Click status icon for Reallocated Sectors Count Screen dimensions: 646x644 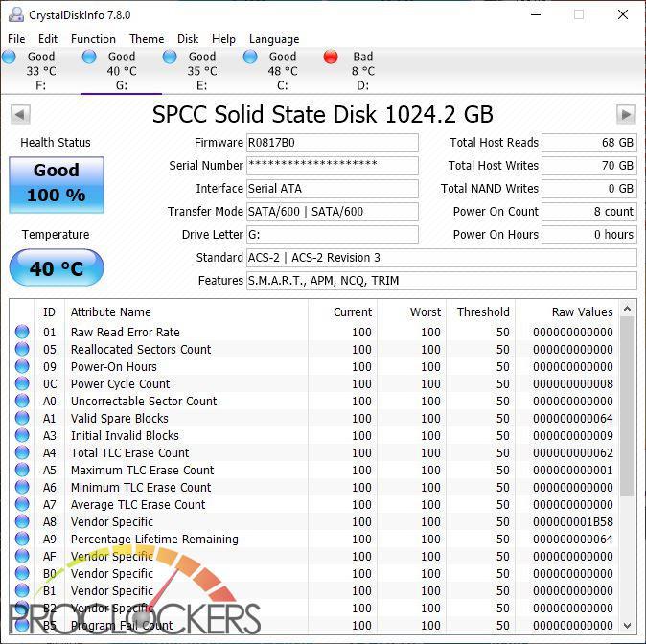coord(22,349)
